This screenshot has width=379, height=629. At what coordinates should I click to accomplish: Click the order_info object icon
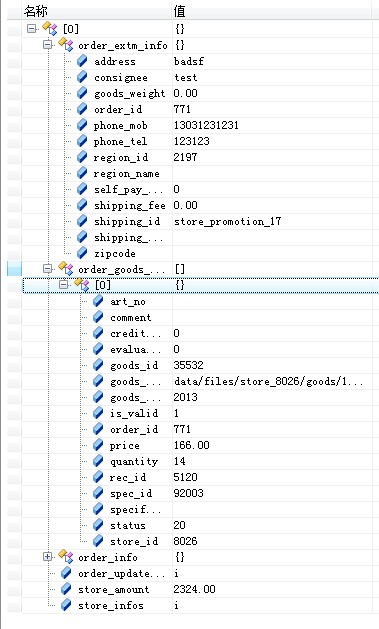tap(66, 556)
